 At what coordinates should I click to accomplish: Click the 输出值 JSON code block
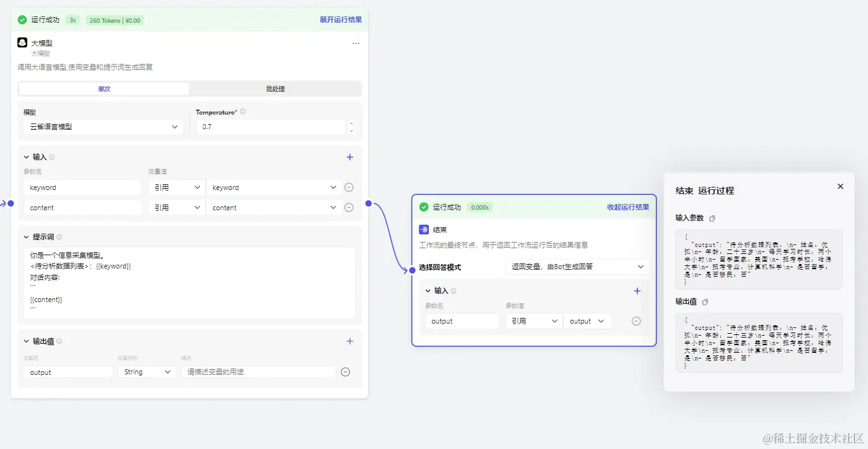[x=759, y=343]
